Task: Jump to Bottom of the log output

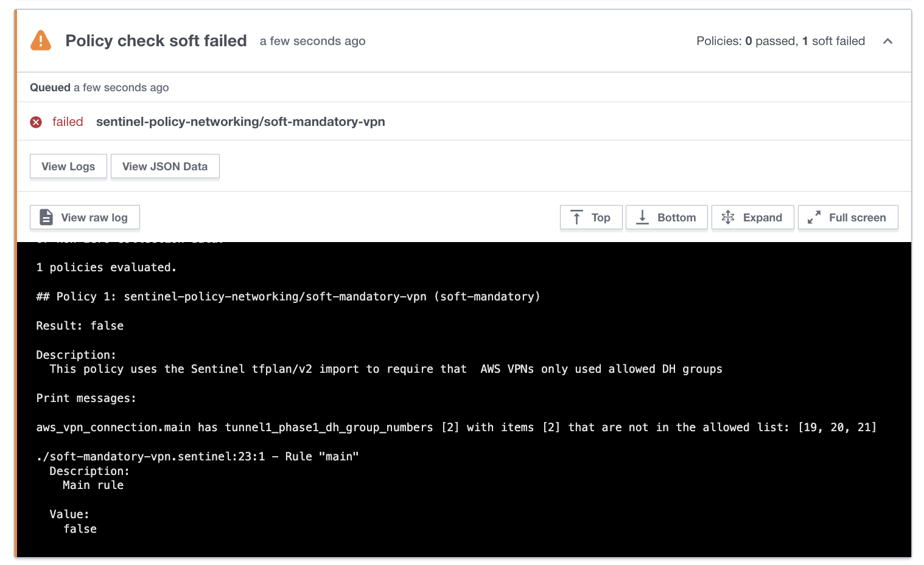Action: point(667,218)
